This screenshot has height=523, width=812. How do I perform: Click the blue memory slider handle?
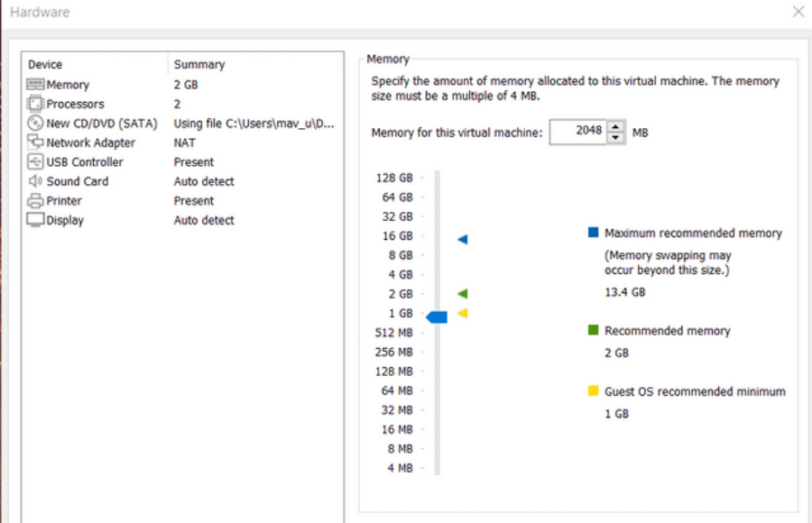[x=438, y=317]
